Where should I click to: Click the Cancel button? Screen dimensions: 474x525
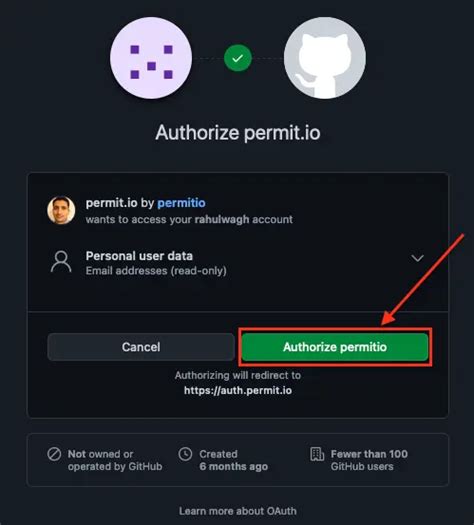(x=141, y=347)
